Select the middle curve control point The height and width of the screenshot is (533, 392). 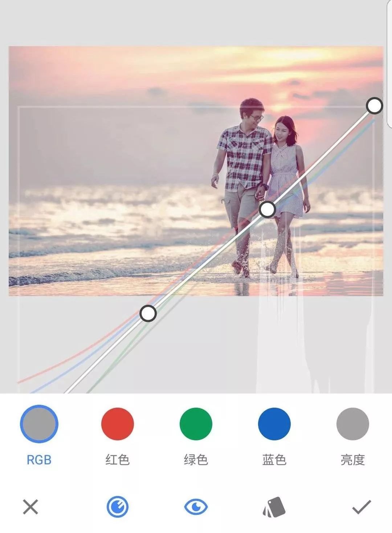click(x=268, y=209)
